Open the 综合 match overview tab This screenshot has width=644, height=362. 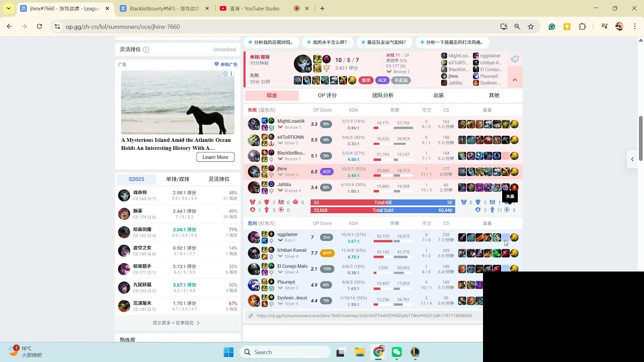click(272, 96)
